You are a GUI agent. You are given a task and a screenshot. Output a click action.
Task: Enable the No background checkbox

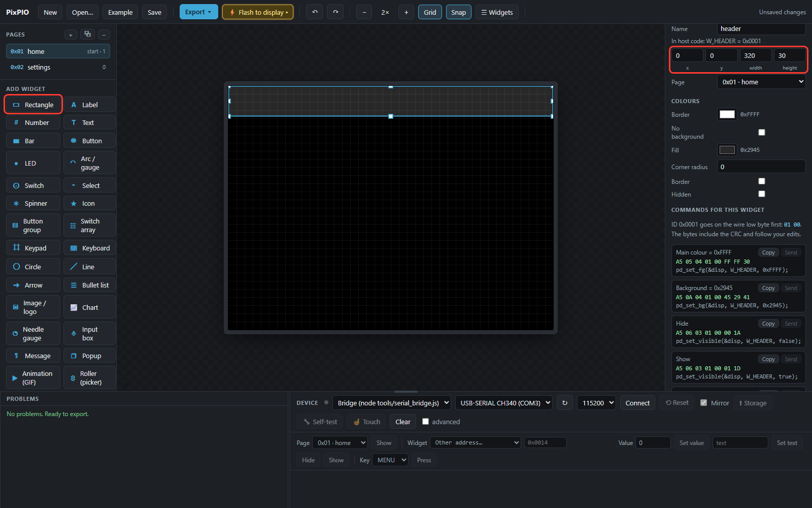(x=761, y=132)
